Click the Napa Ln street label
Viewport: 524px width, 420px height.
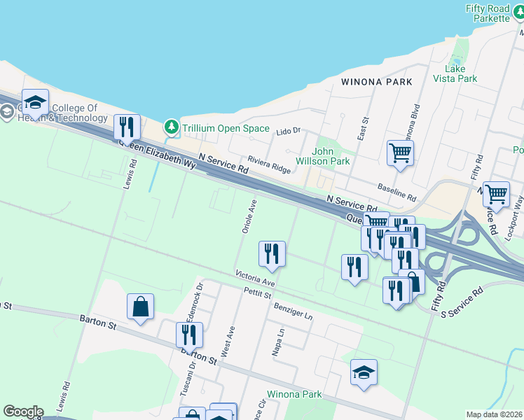coord(278,342)
